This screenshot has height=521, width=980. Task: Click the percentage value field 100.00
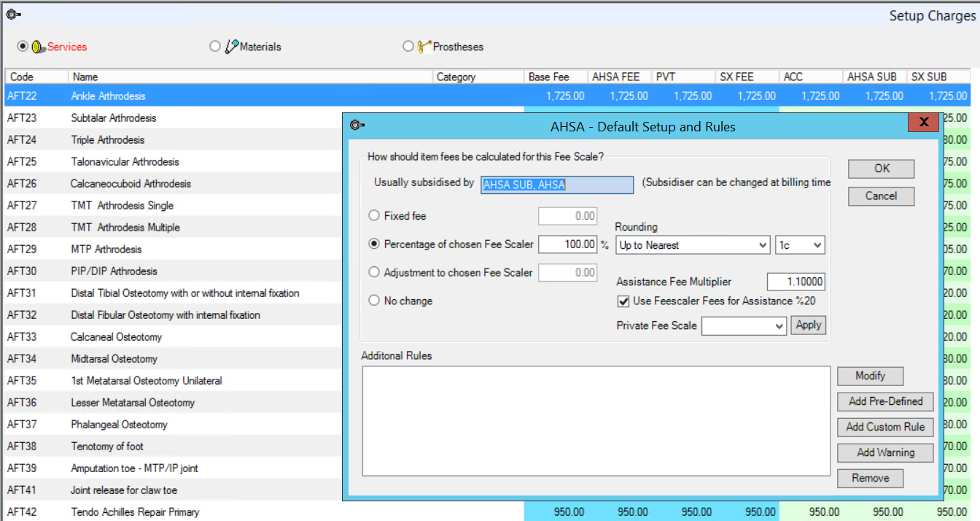point(568,244)
